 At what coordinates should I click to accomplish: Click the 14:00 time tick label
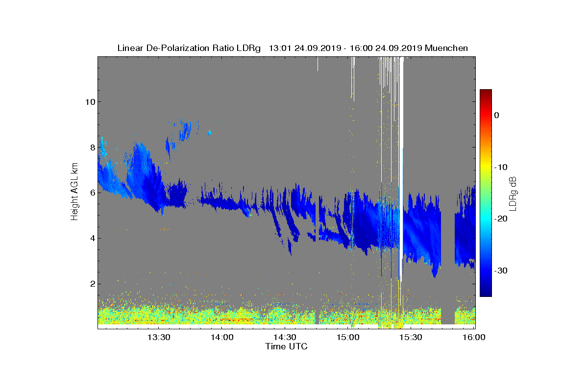click(222, 337)
